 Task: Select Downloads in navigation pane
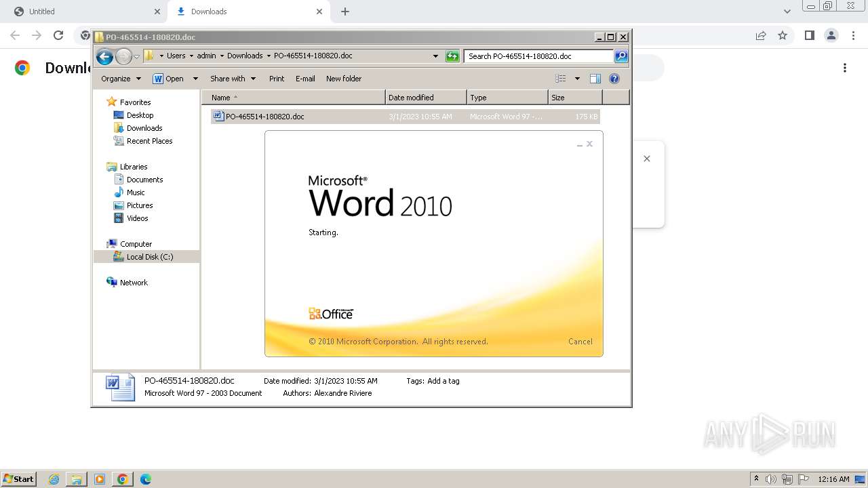(144, 128)
